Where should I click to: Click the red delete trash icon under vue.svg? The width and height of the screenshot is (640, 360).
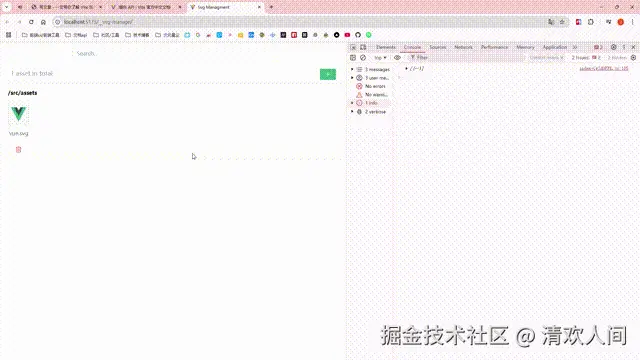click(18, 150)
